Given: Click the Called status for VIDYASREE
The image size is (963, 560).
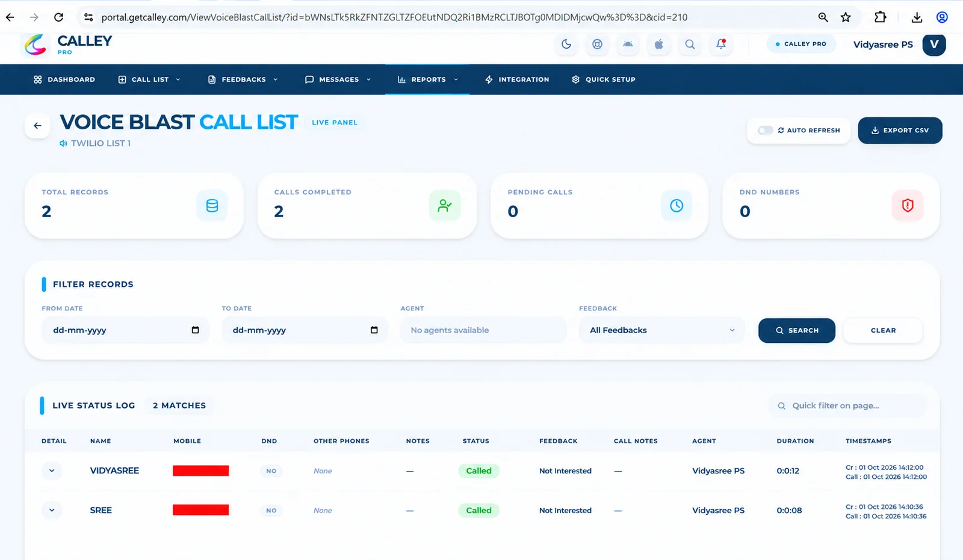Looking at the screenshot, I should (478, 470).
